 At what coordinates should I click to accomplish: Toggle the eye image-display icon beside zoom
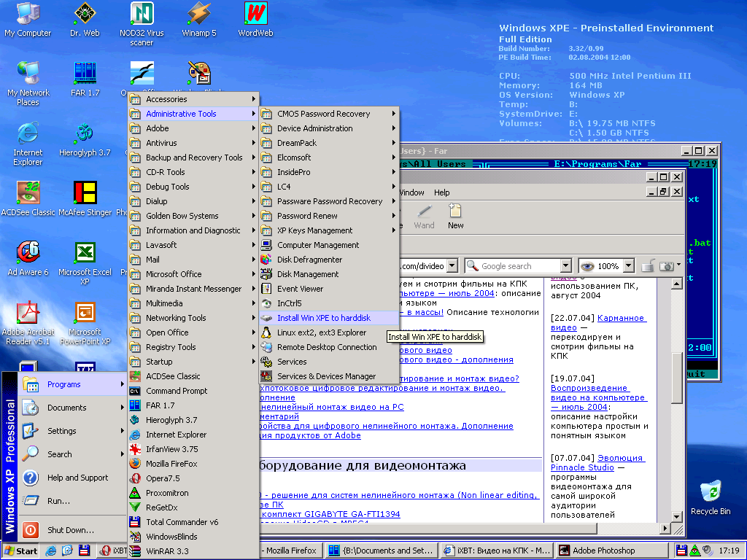click(x=587, y=266)
